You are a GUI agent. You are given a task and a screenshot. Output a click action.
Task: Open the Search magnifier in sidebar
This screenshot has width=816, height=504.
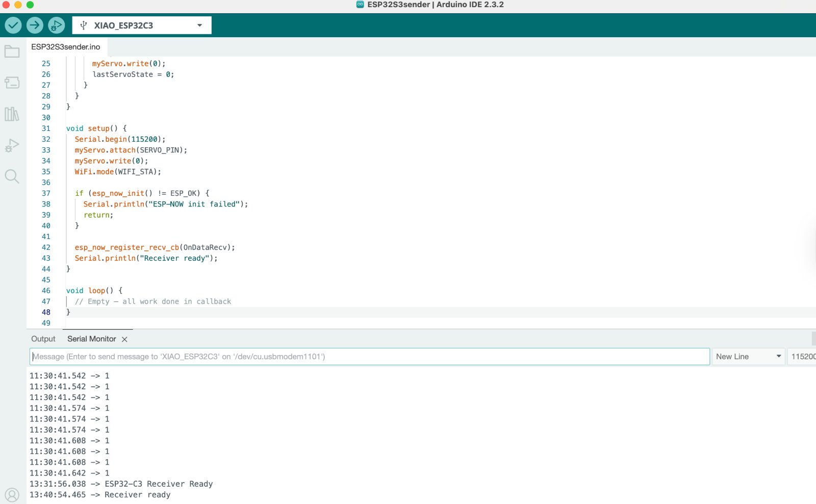click(x=12, y=176)
